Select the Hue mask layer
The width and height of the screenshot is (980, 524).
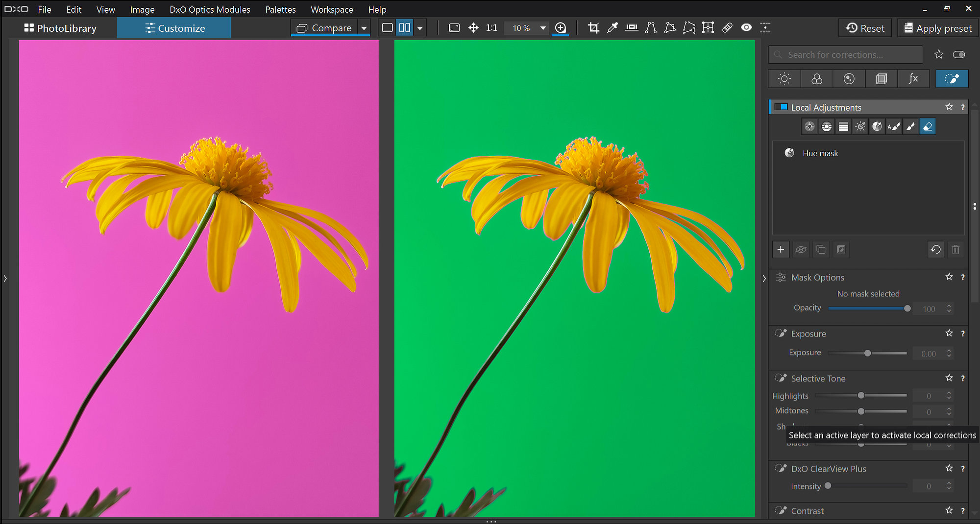pos(868,153)
